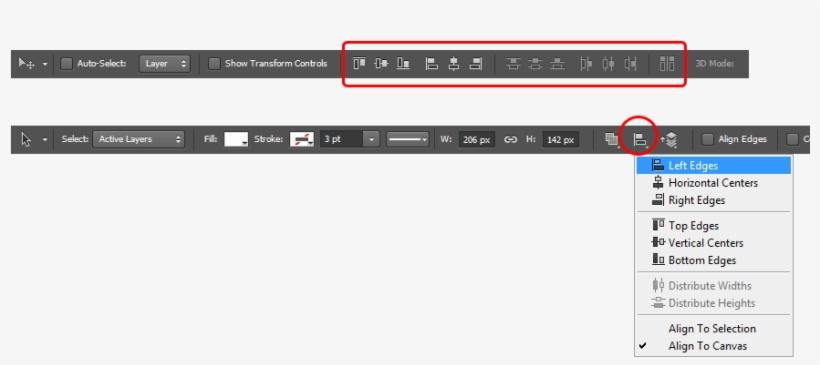
Task: Click the circled Path Alignment icon
Action: [x=640, y=140]
